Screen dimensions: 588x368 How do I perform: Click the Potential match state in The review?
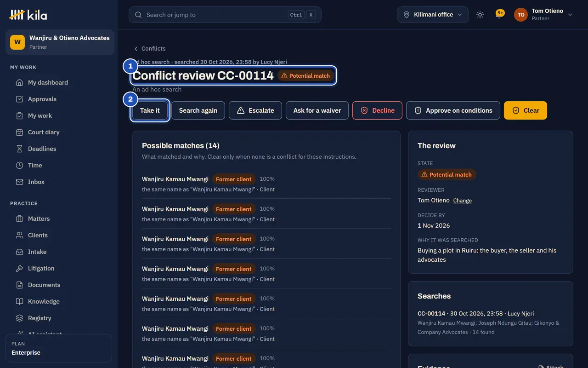click(447, 175)
